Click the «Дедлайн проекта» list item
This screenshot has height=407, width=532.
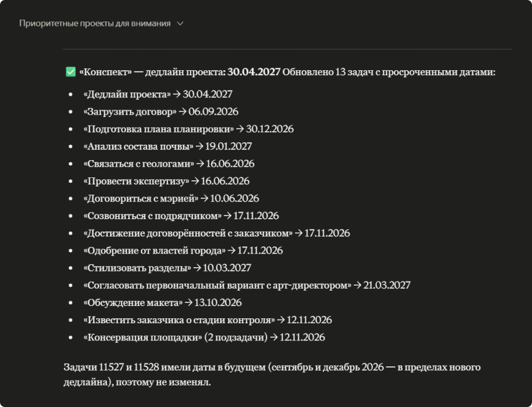click(158, 94)
